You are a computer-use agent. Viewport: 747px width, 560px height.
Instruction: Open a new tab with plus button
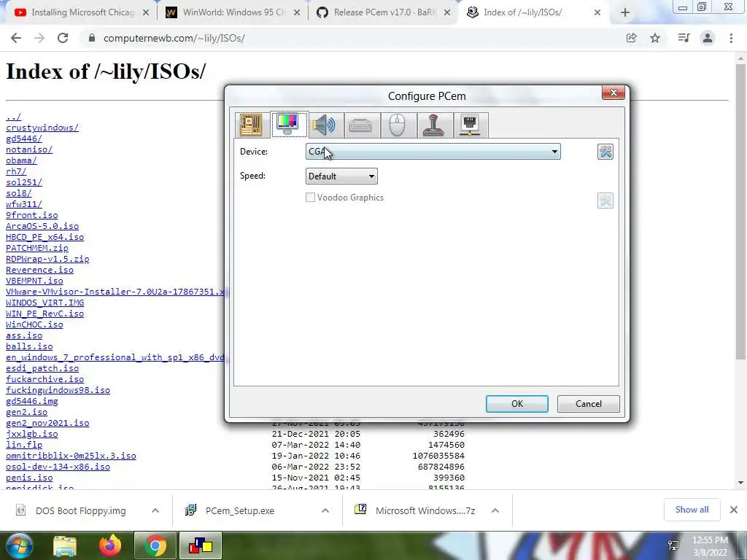click(625, 13)
